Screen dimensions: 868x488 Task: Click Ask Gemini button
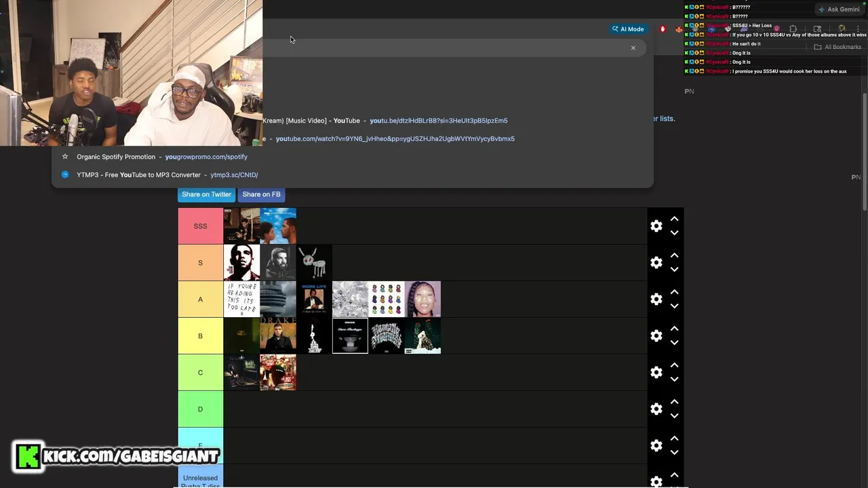pyautogui.click(x=839, y=9)
